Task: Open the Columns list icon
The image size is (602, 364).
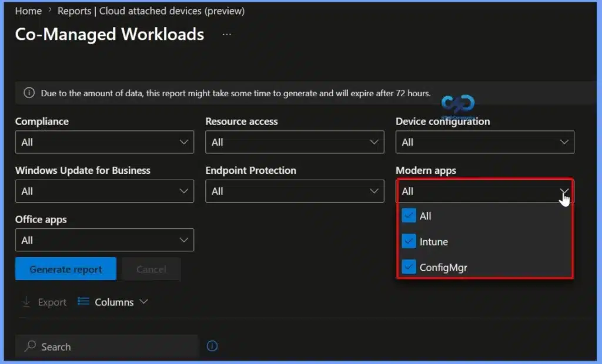Action: (83, 302)
